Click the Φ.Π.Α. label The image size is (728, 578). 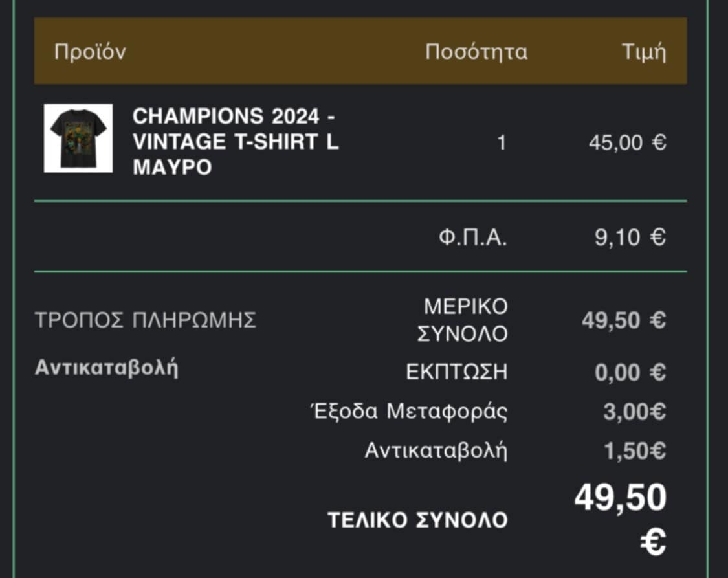tap(473, 238)
